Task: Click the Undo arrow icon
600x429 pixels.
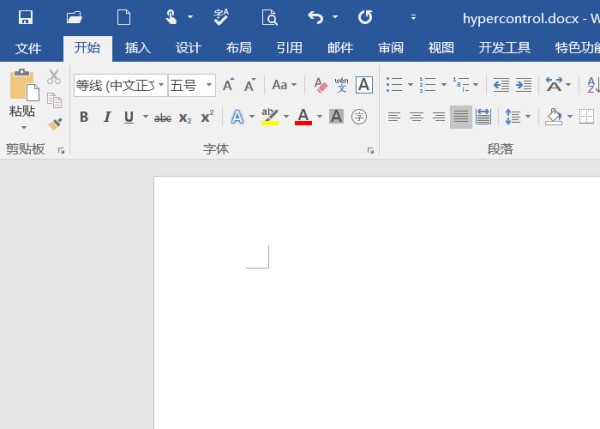Action: pos(316,17)
